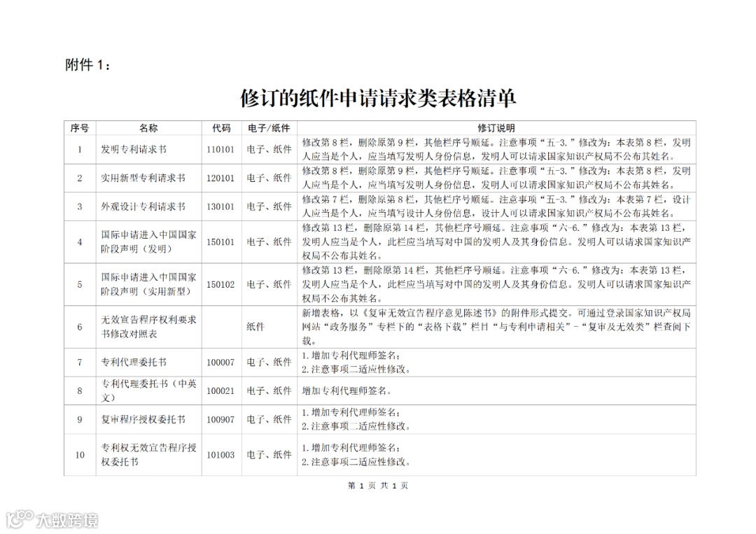Select the 电子/纸件 column header
Image resolution: width=756 pixels, height=534 pixels.
269,127
